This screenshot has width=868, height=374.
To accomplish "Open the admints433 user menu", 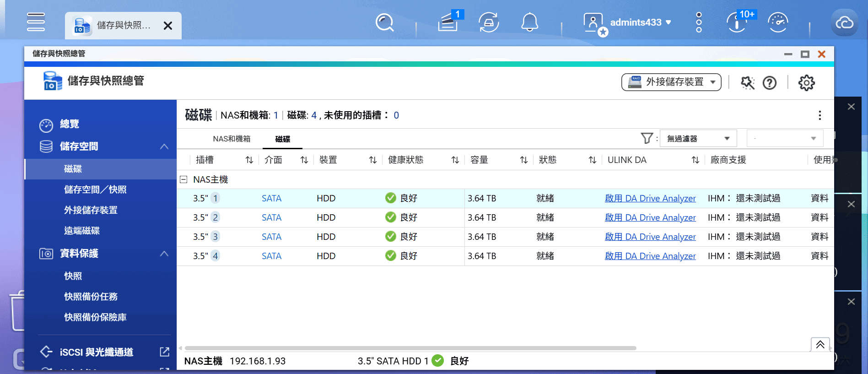I will point(640,22).
